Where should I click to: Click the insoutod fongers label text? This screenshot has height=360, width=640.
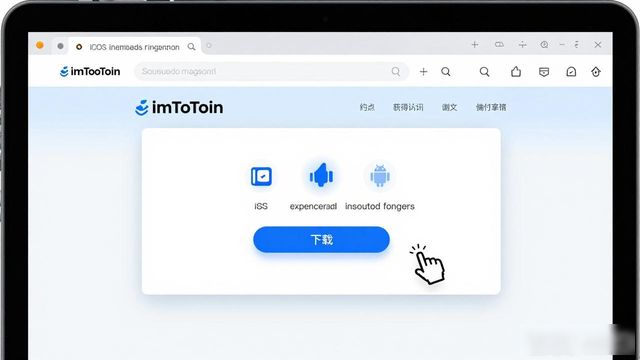click(380, 206)
